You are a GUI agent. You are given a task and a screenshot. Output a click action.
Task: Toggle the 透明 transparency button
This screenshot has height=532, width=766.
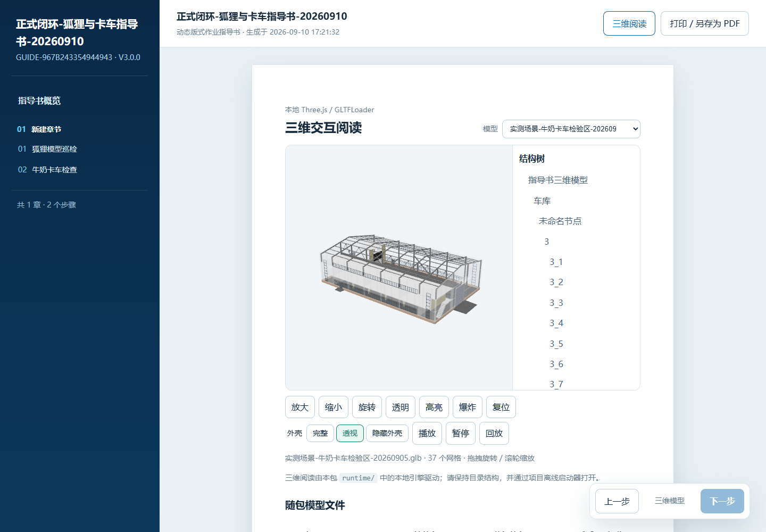pyautogui.click(x=401, y=407)
